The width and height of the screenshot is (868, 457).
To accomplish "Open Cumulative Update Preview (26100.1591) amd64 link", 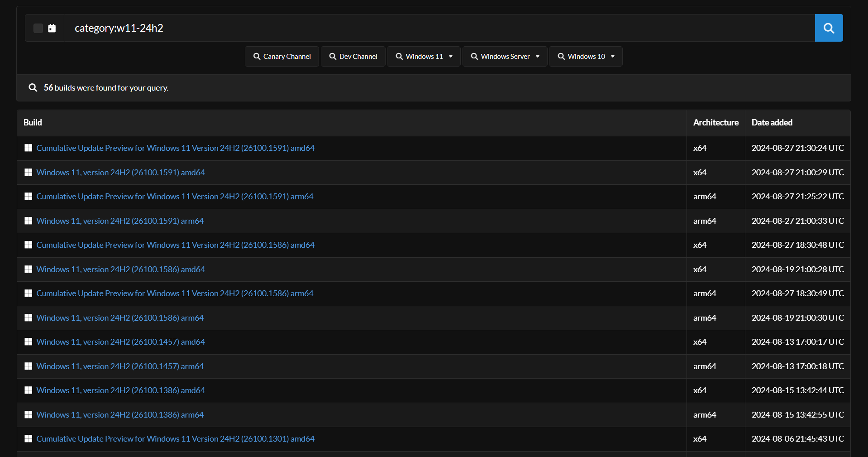I will pyautogui.click(x=176, y=148).
